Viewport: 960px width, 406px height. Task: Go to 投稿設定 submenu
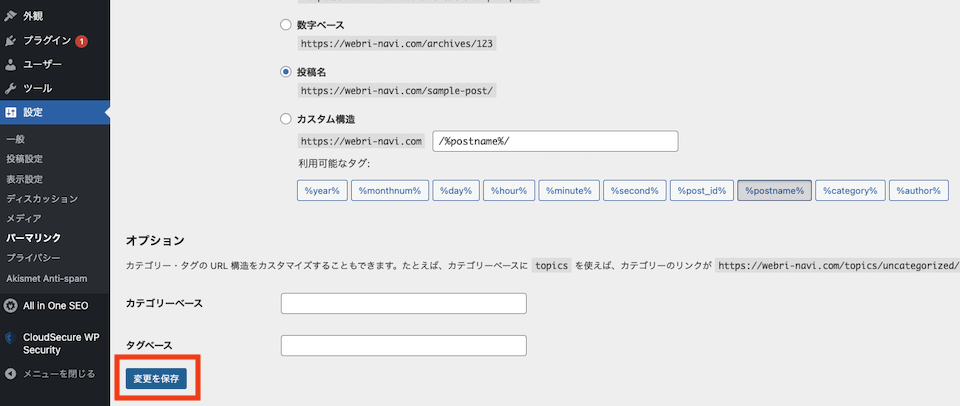24,159
